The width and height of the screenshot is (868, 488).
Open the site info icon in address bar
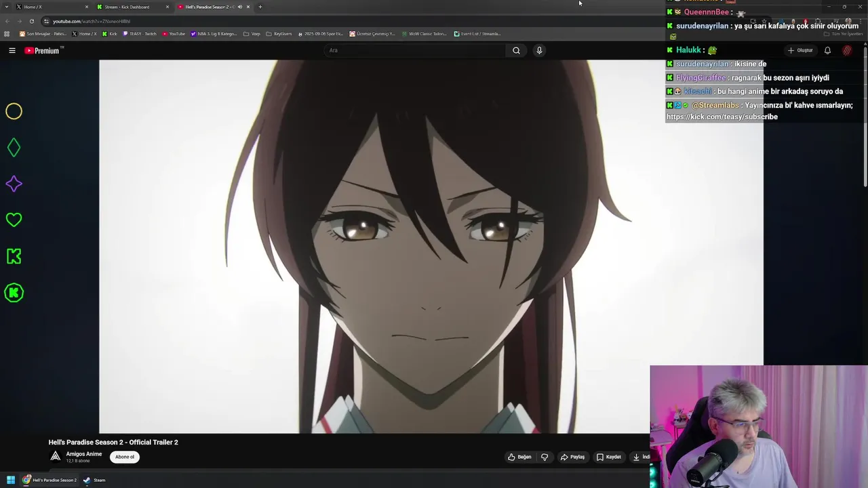[46, 21]
